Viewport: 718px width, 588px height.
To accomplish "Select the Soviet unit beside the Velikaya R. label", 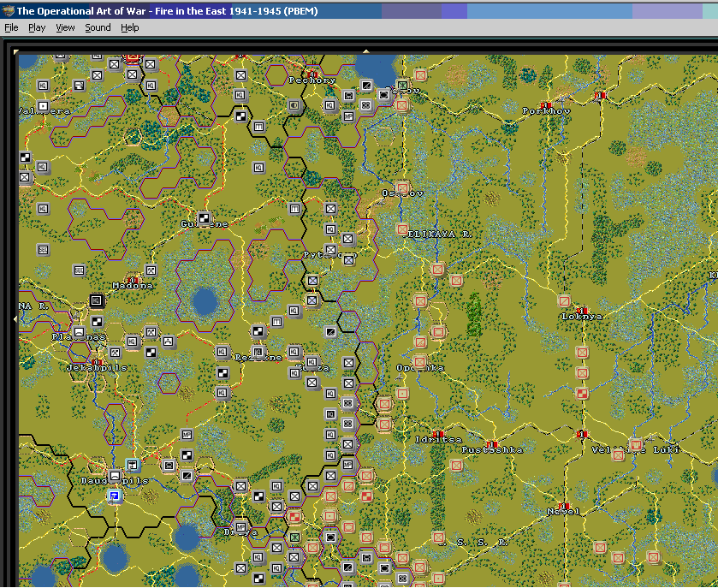I will pos(402,229).
